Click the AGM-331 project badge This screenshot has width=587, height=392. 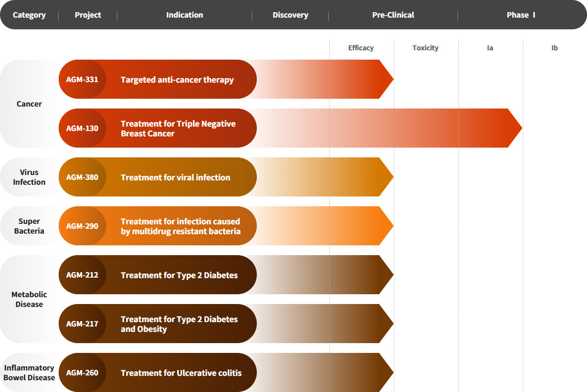click(82, 80)
